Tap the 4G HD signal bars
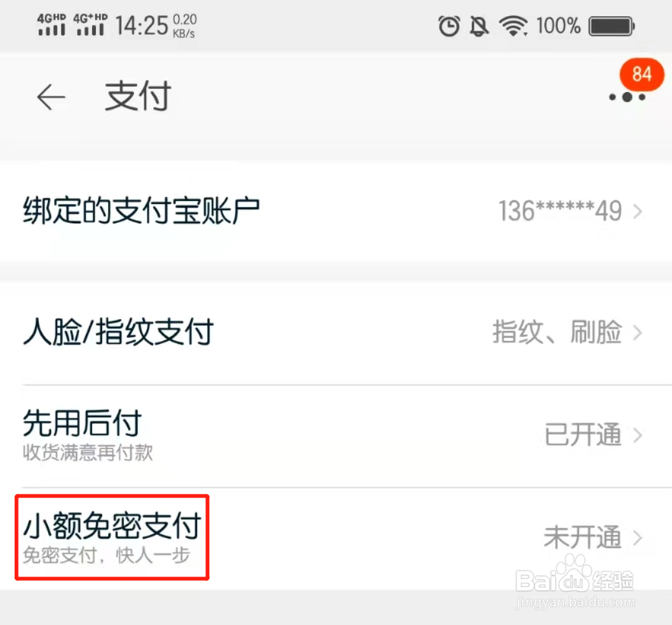 [52, 24]
